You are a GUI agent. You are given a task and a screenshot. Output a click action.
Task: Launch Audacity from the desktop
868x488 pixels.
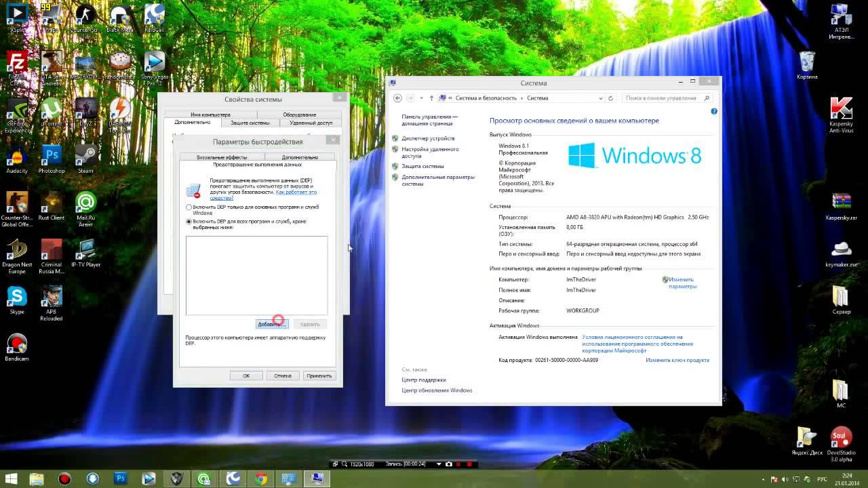pos(17,159)
